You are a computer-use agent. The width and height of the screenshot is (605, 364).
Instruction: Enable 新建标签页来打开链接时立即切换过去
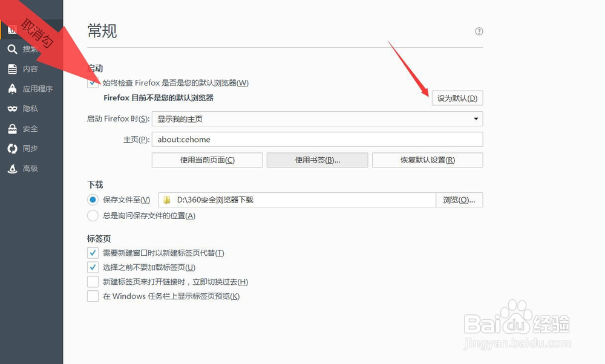(93, 282)
